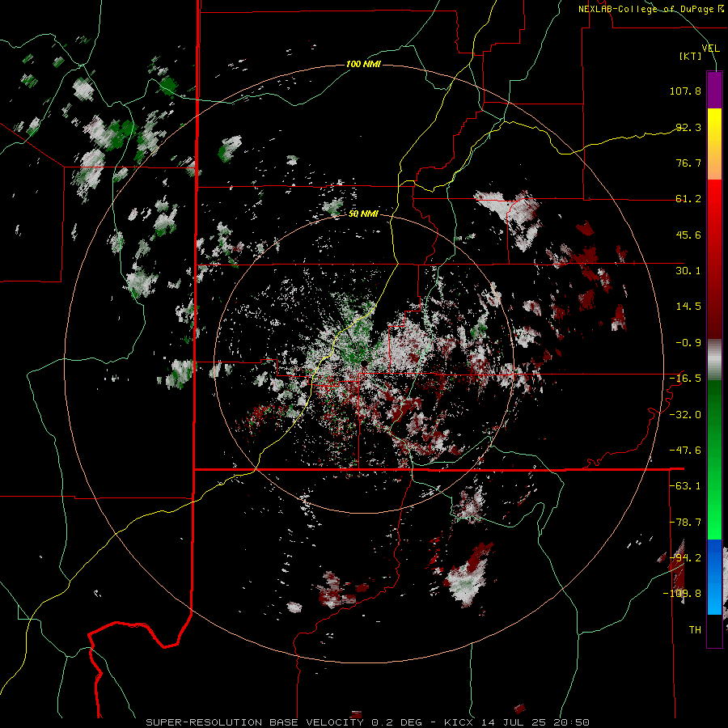Image resolution: width=728 pixels, height=728 pixels.
Task: Click the 50 NMI range ring label
Action: (x=363, y=214)
